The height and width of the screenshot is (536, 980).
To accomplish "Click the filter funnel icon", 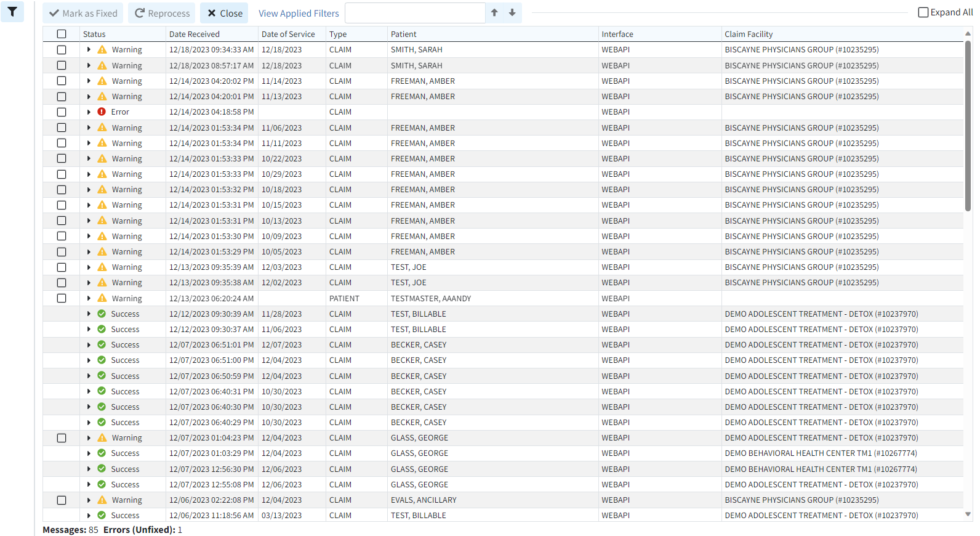I will pos(12,12).
